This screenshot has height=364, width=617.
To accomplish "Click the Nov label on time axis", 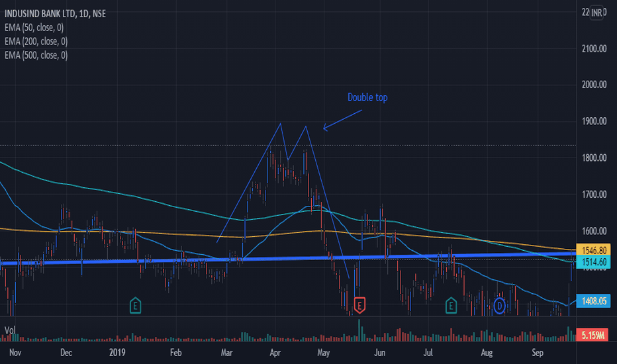I will coord(15,353).
